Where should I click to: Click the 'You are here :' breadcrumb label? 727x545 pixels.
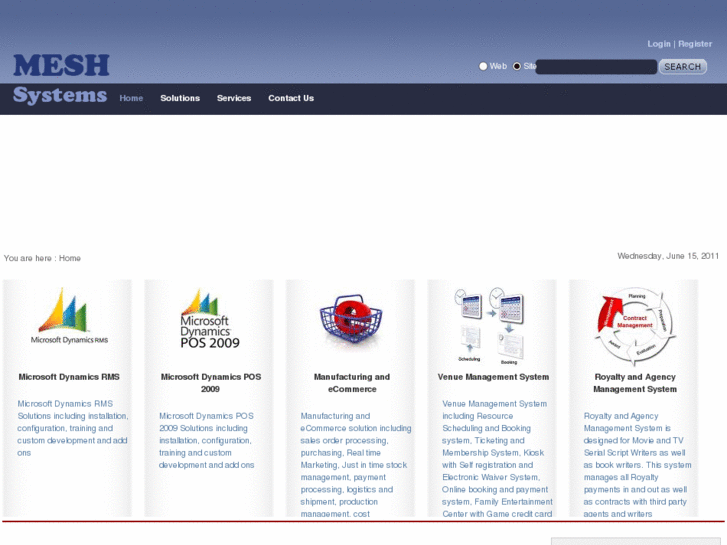(30, 258)
